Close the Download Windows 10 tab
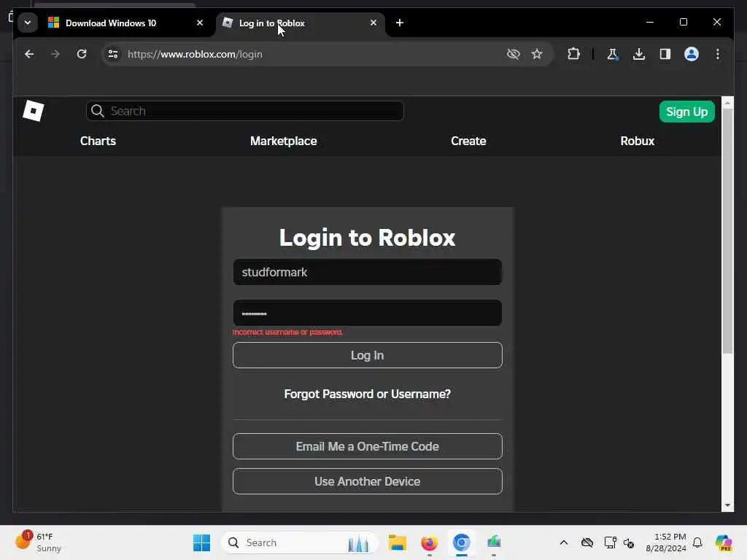 200,23
